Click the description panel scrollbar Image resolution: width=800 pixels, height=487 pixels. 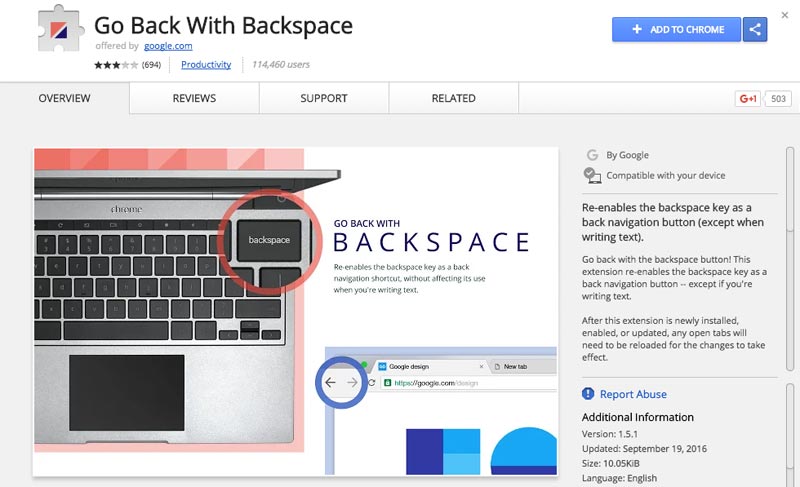tap(790, 259)
